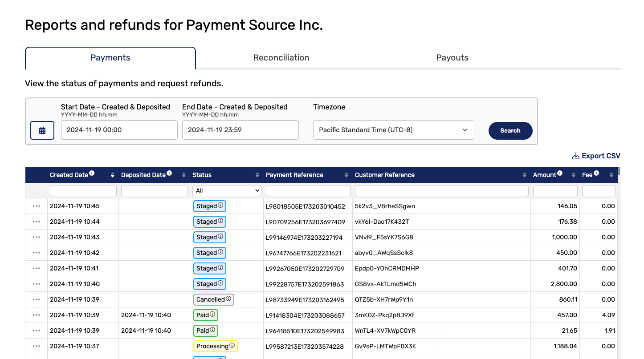Select customer reference GS8vx-AkTLmd5WCh
The width and height of the screenshot is (644, 359).
click(x=386, y=284)
